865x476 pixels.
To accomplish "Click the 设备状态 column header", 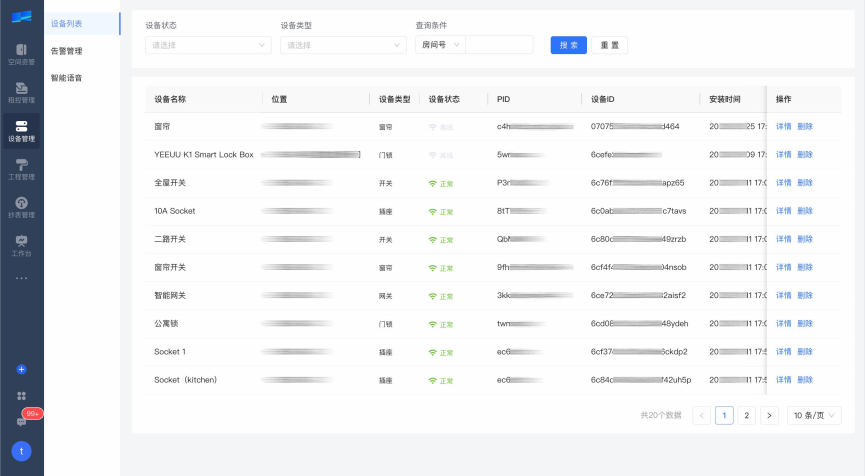I will pos(444,99).
